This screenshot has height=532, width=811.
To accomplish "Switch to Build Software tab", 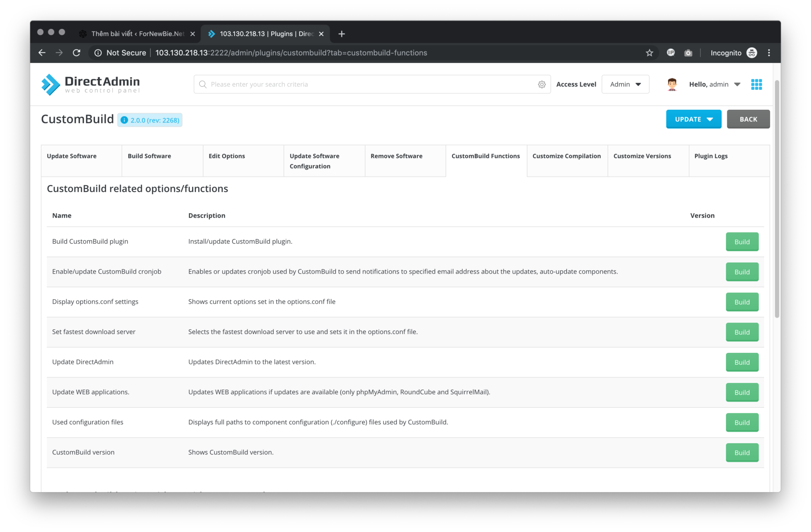I will click(x=162, y=161).
